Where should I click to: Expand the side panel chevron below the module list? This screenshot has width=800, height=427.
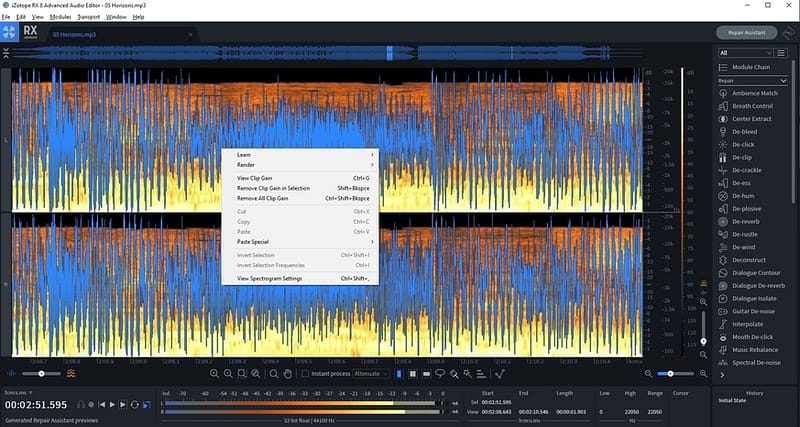722,375
